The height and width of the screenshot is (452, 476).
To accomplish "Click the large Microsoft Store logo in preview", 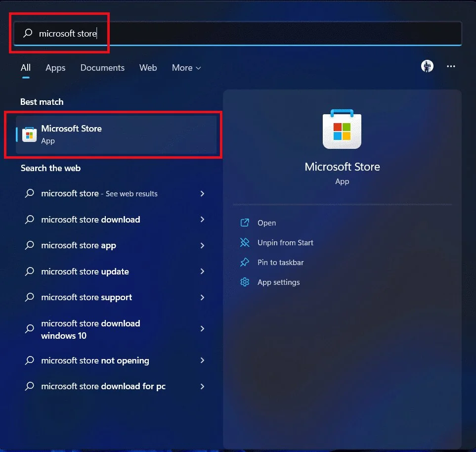I will 342,130.
